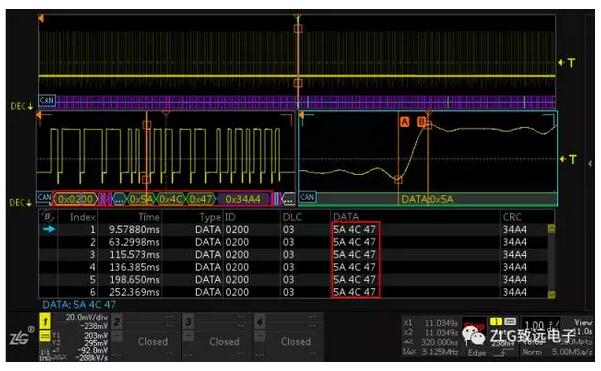Click the scroll up arrow of decode table
601x371 pixels.
click(x=552, y=228)
